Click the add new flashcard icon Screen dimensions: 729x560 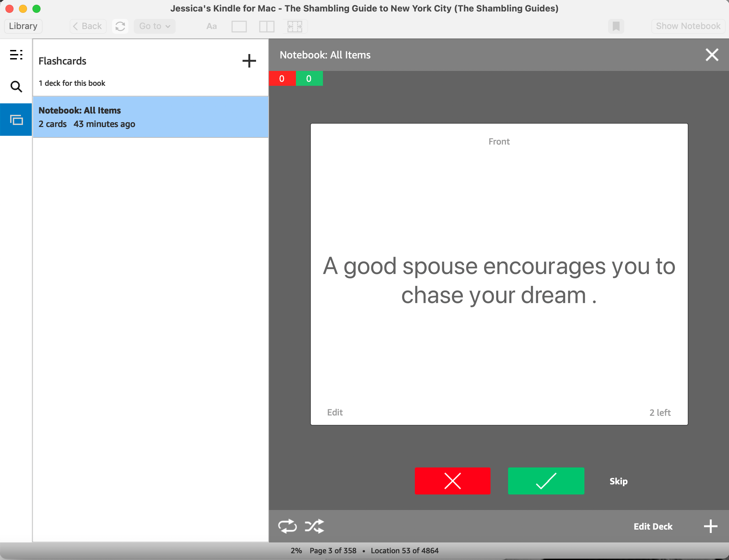click(x=711, y=525)
